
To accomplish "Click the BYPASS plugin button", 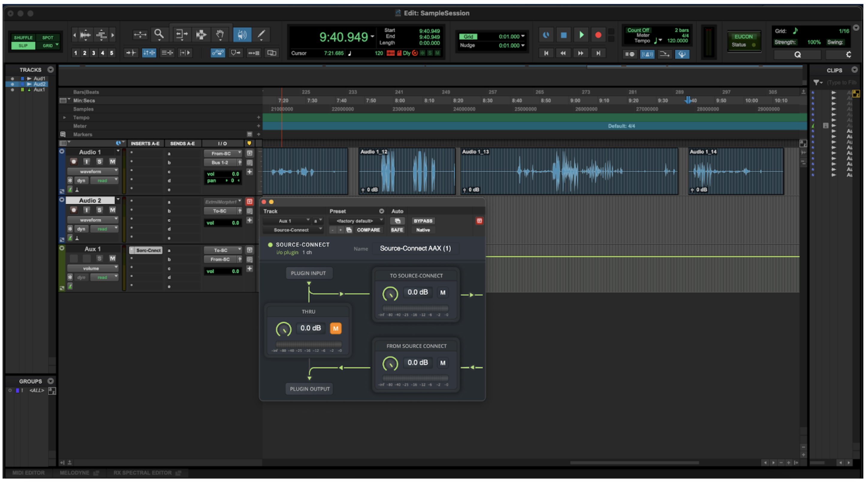I will (423, 221).
